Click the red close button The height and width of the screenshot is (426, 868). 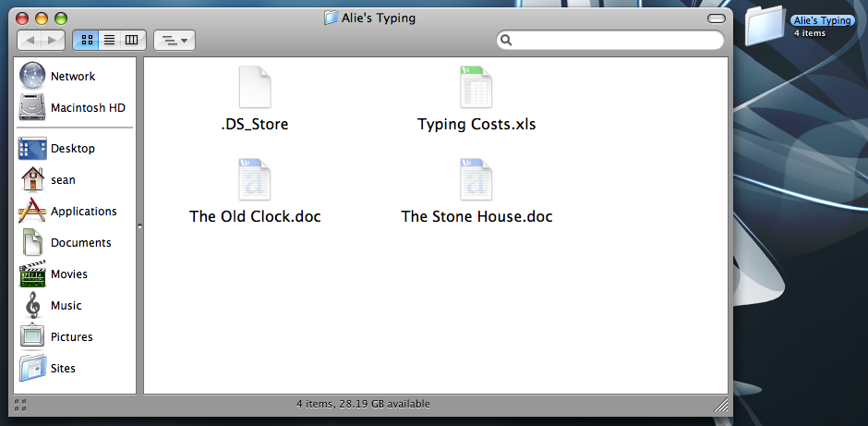pos(22,18)
